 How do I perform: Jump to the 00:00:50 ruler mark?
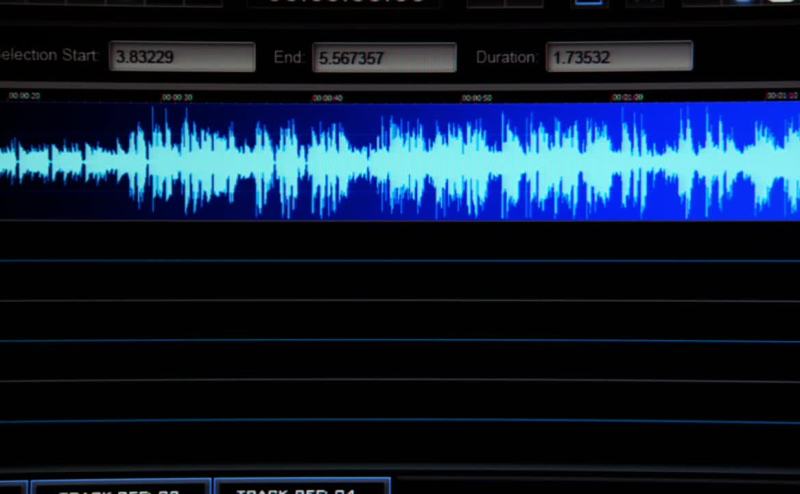coord(477,98)
